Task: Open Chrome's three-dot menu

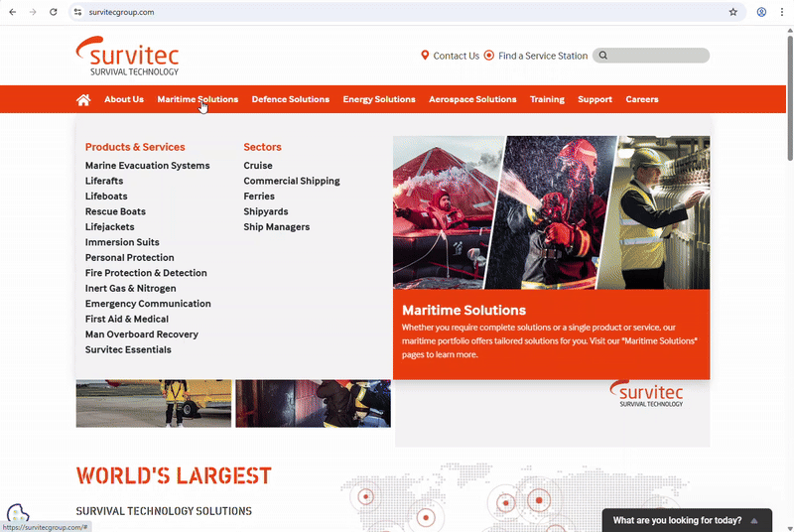Action: [x=782, y=12]
